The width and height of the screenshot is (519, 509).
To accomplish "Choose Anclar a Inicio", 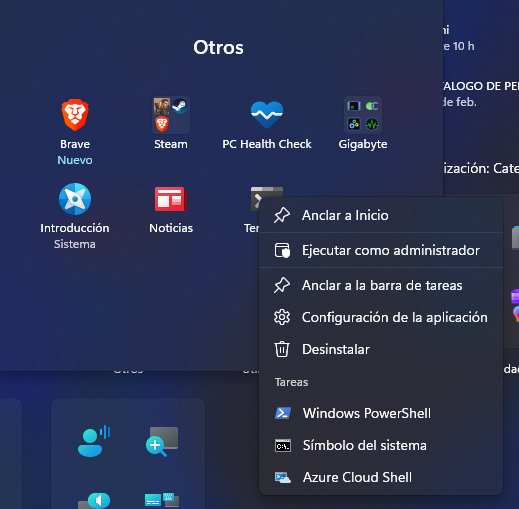I will [x=381, y=215].
